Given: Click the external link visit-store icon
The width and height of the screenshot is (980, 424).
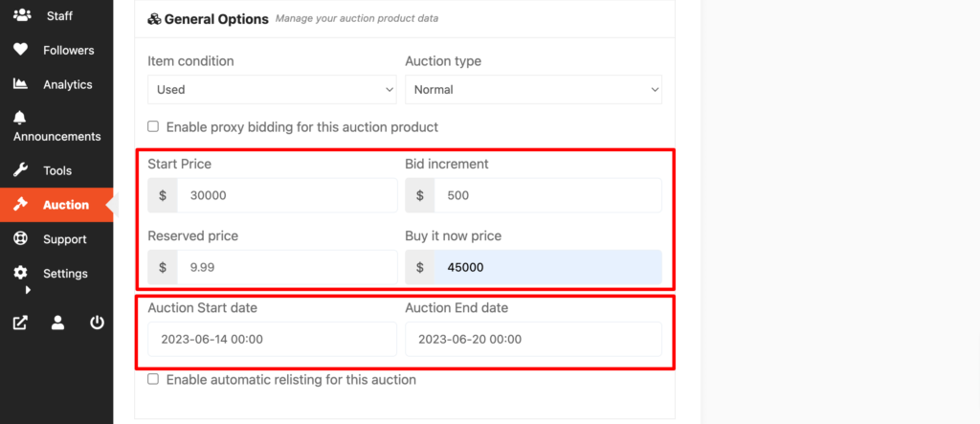Looking at the screenshot, I should (x=19, y=323).
